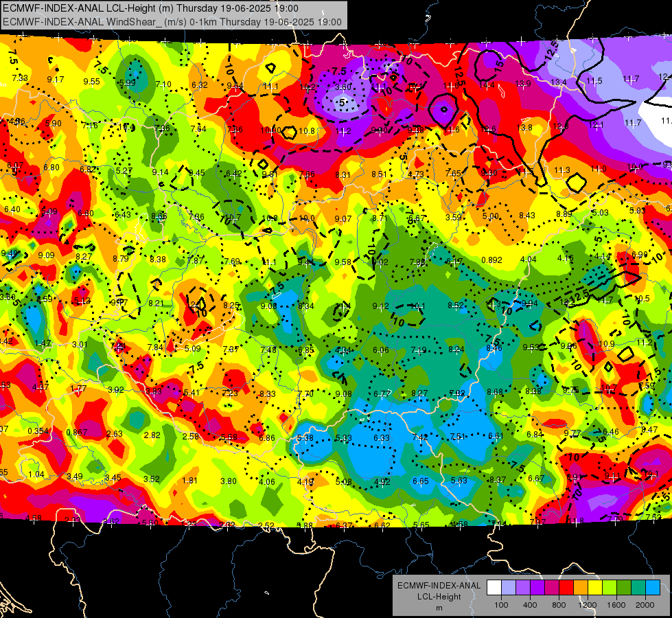Click the 5.41 grid point value
This screenshot has width=672, height=618.
point(192,392)
